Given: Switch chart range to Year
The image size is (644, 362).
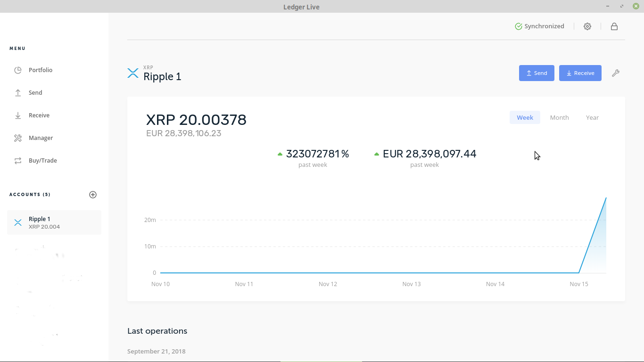Looking at the screenshot, I should [593, 117].
